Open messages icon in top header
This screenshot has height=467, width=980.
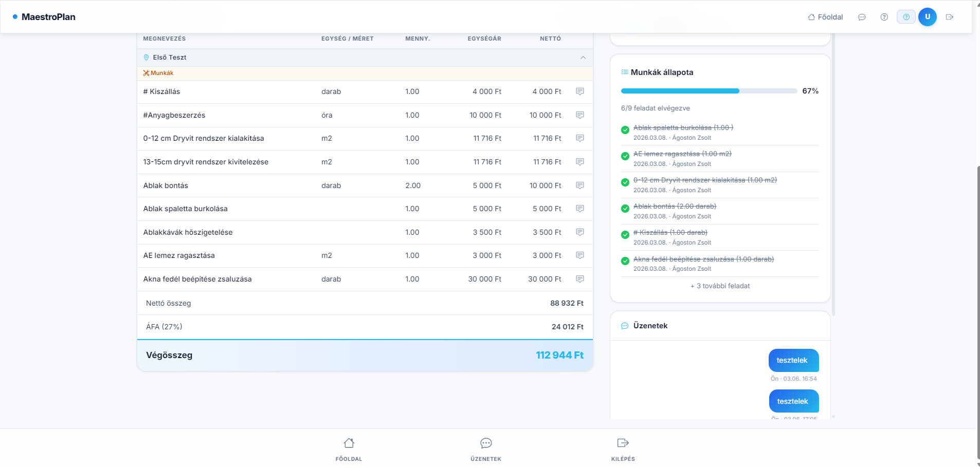point(862,17)
